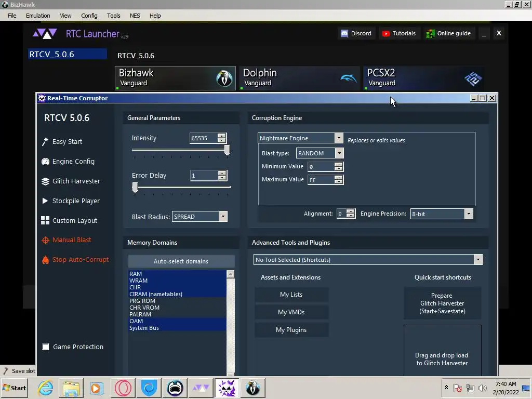Trigger Manual Blast crosshair icon
Image resolution: width=532 pixels, height=399 pixels.
[45, 240]
